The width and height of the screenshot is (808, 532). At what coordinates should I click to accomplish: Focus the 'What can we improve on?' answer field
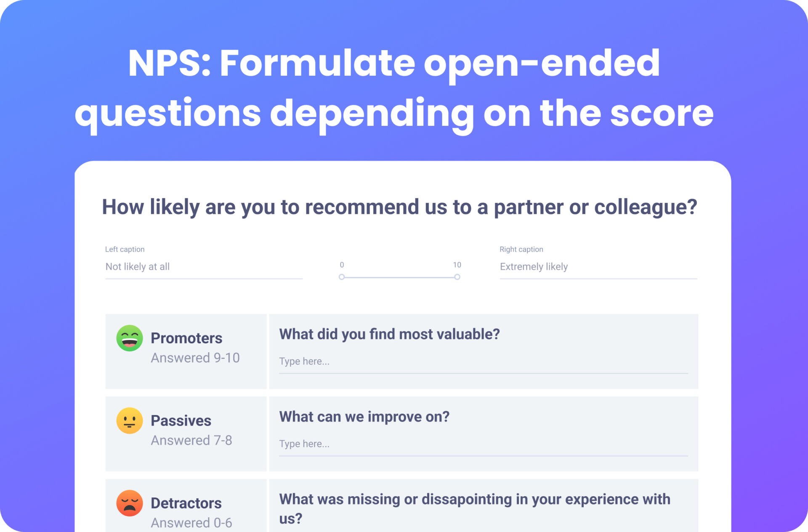click(483, 444)
